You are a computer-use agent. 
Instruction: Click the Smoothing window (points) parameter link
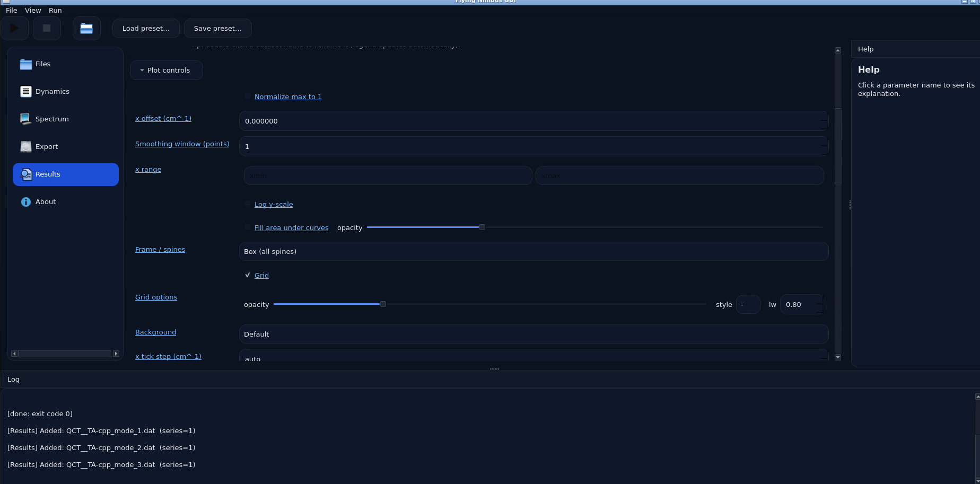click(x=182, y=144)
